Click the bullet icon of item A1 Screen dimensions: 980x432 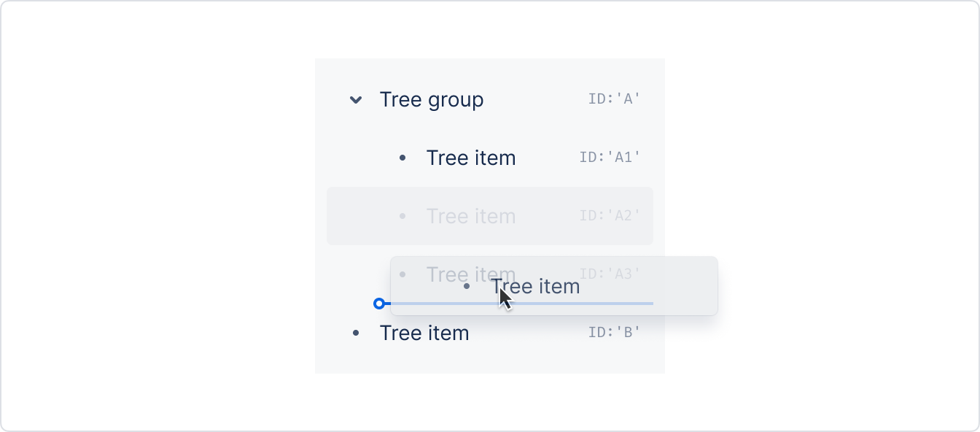point(402,158)
